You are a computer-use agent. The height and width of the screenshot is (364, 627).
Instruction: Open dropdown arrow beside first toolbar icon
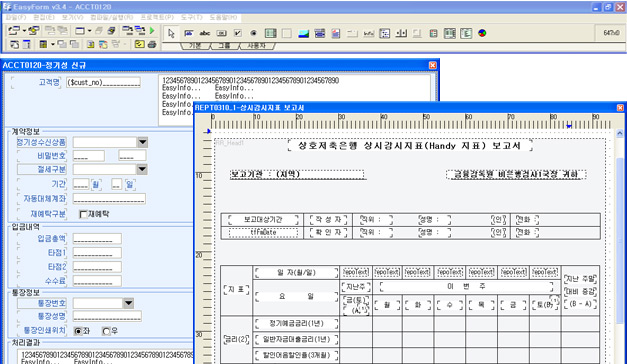(x=24, y=30)
